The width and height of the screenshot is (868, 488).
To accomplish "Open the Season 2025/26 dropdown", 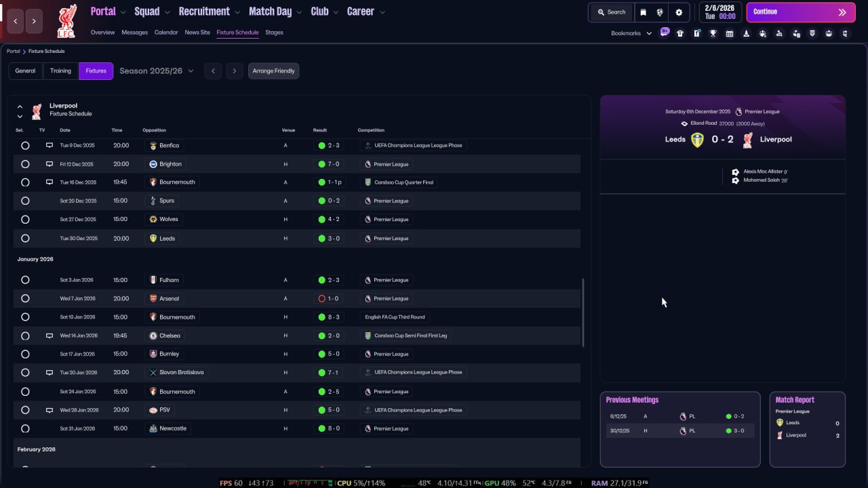I will click(x=157, y=71).
